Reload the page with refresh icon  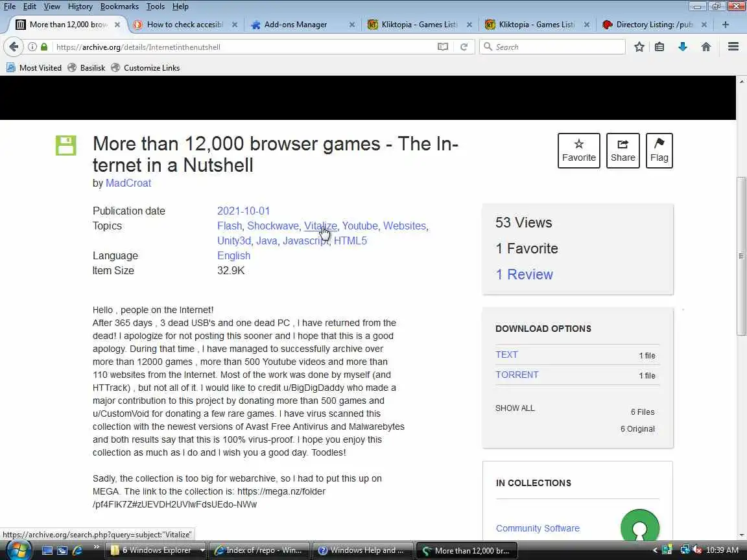[x=464, y=47]
